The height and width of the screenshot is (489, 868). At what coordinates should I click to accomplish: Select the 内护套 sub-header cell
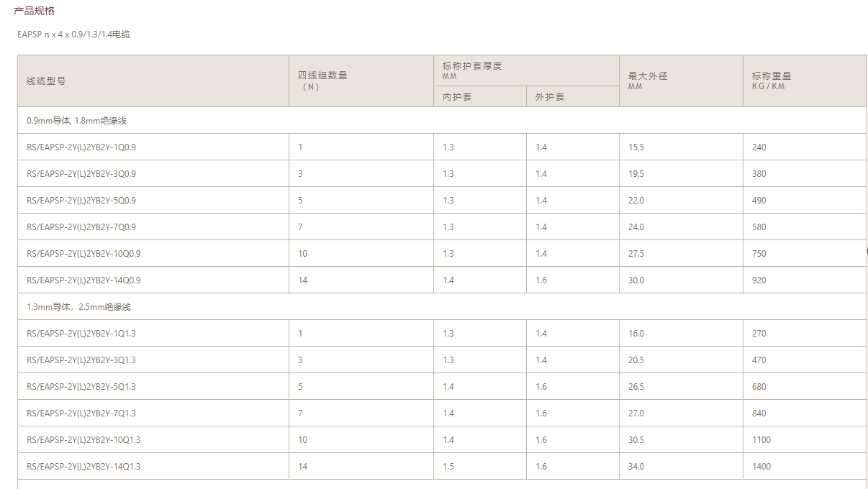457,97
